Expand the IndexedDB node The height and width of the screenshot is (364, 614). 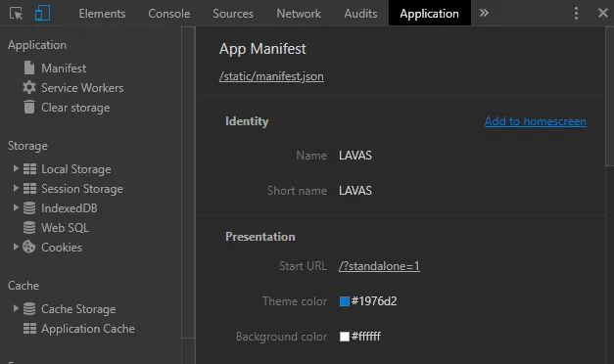click(16, 207)
